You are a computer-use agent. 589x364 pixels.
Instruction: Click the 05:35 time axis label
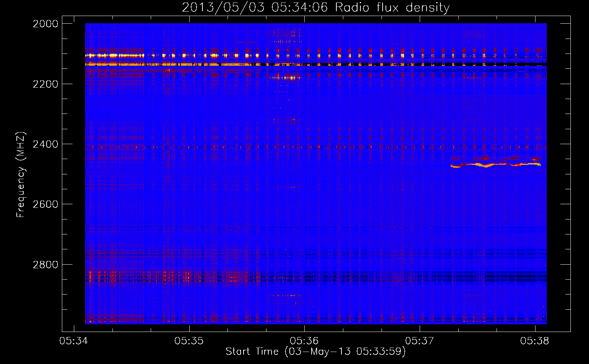[x=189, y=341]
